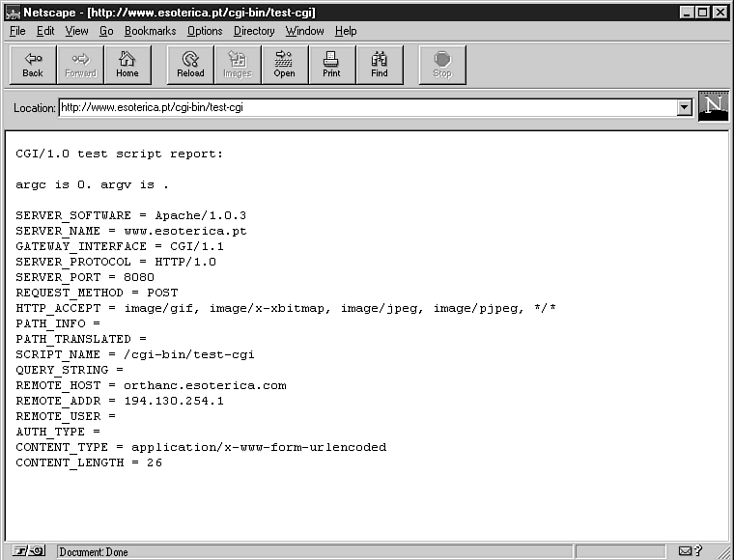Open a location with Open button
This screenshot has width=734, height=560.
point(285,65)
